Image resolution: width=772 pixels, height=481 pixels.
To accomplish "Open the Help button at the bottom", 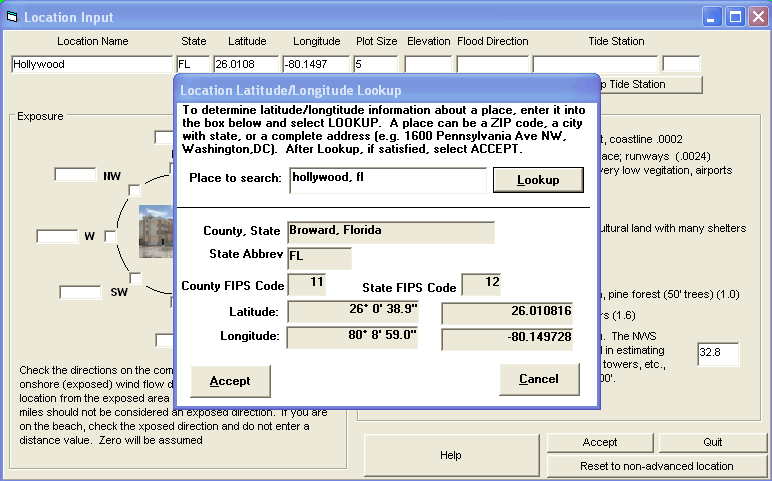I will [x=450, y=455].
